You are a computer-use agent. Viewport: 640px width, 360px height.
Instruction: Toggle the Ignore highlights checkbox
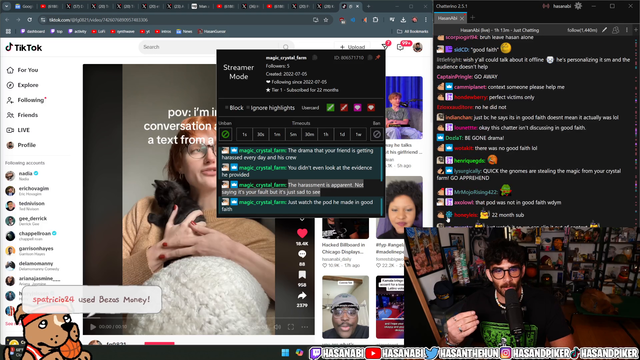tap(248, 108)
